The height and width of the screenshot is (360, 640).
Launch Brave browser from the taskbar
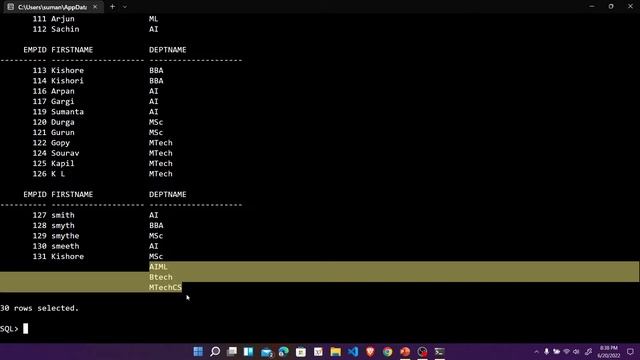click(370, 351)
